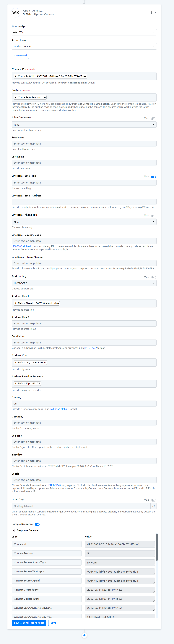
Task: Expand the Phone Tag None dropdown
Action: click(x=84, y=222)
